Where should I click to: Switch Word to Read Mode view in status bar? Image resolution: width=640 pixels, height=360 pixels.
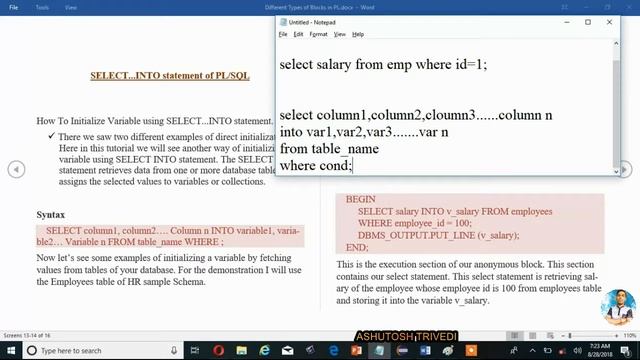(x=514, y=336)
